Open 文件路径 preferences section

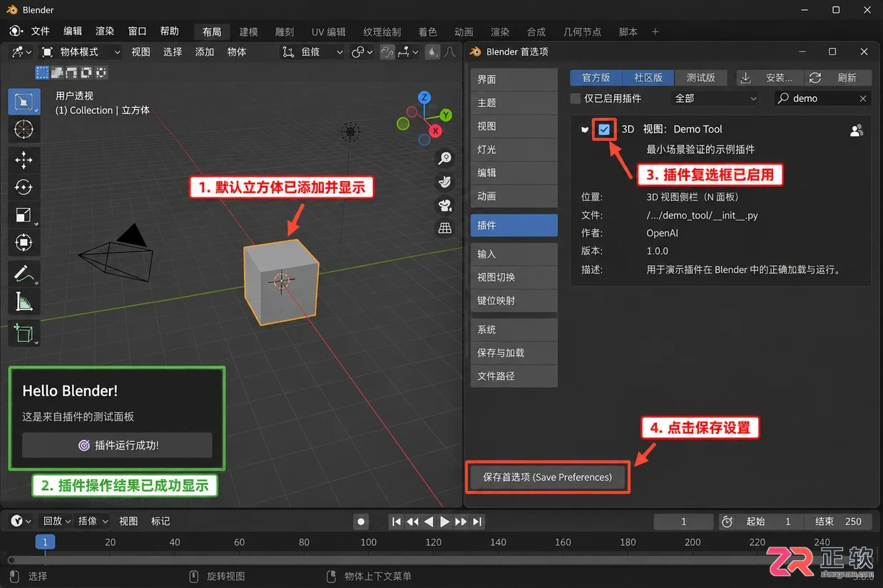point(514,376)
